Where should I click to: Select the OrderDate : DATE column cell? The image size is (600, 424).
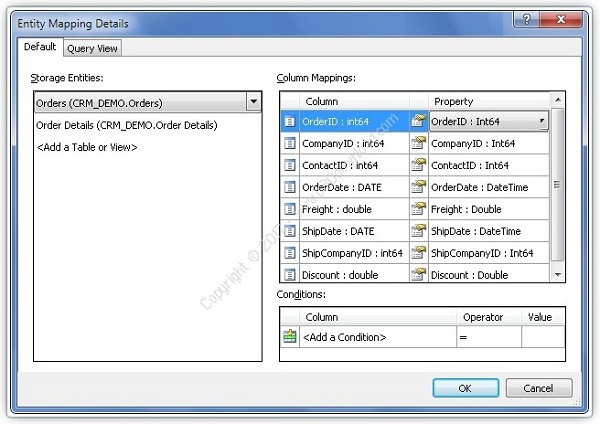[354, 187]
